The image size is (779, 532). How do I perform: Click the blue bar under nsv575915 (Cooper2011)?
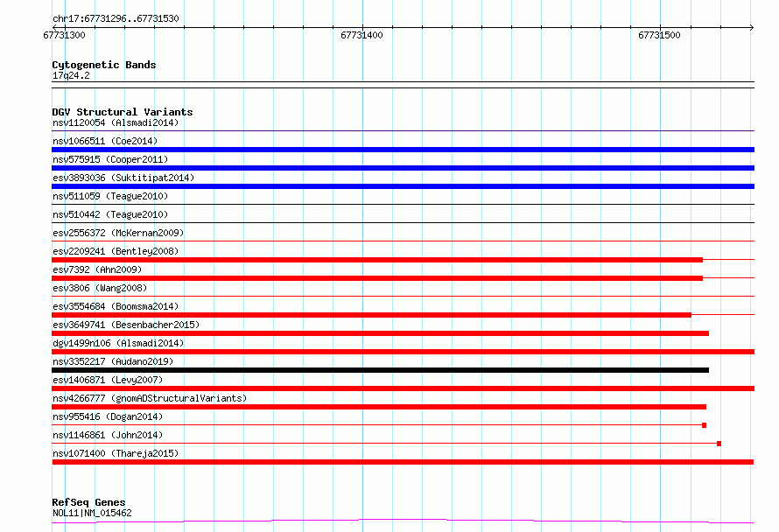click(x=403, y=168)
